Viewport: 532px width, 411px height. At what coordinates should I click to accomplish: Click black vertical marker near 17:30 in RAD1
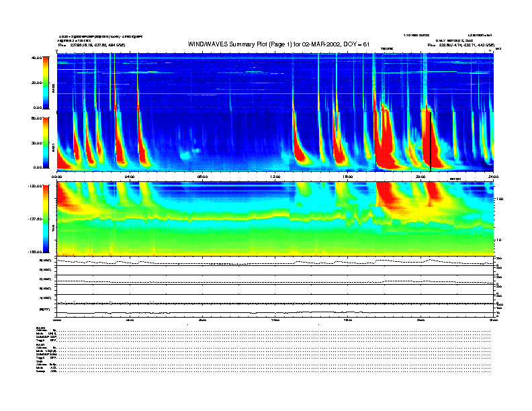[x=375, y=142]
